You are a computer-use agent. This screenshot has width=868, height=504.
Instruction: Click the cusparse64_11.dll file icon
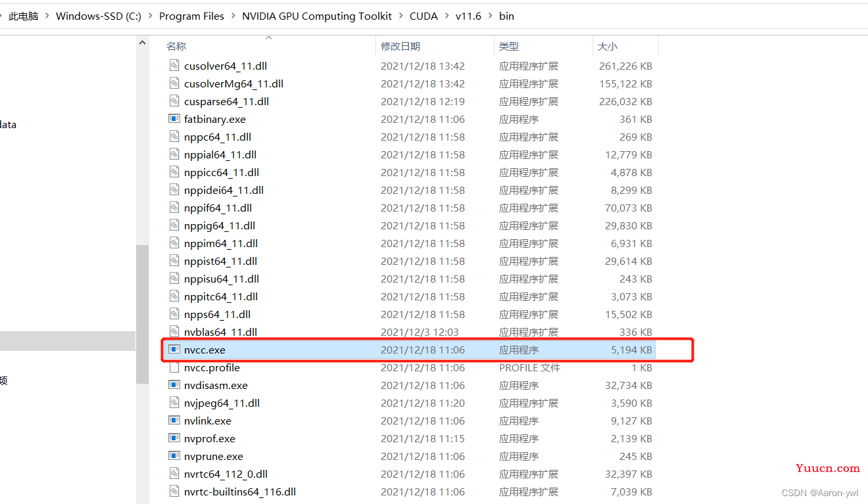(x=174, y=101)
